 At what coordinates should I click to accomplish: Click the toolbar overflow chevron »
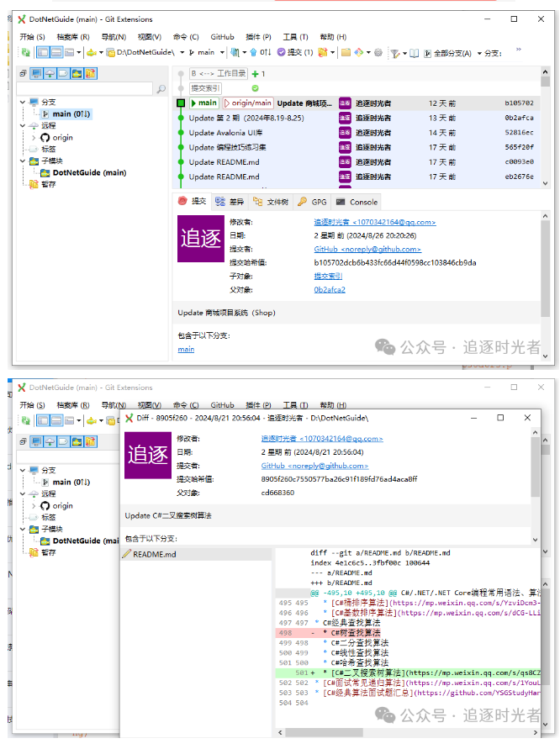pyautogui.click(x=519, y=50)
